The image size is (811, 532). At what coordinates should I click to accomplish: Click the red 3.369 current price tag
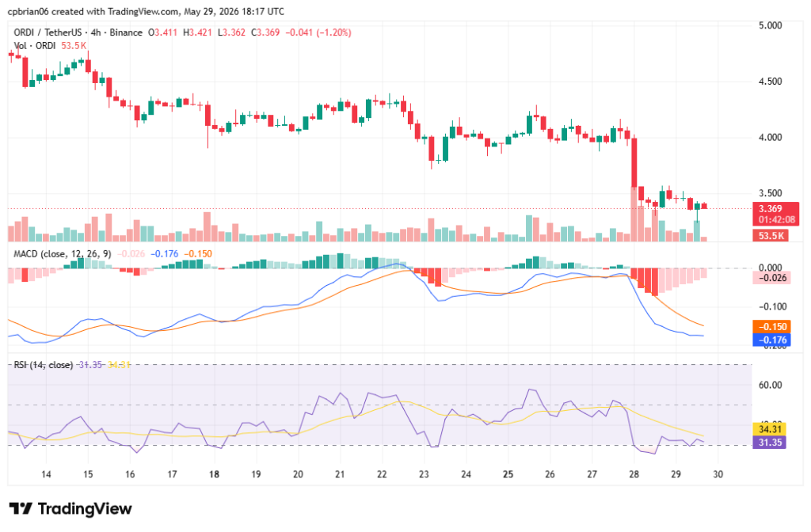(771, 209)
